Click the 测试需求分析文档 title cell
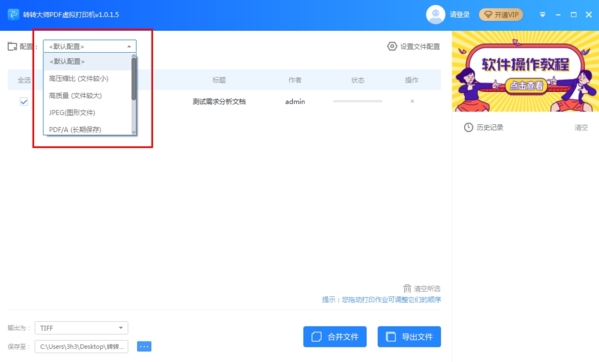This screenshot has width=599, height=362. 219,102
